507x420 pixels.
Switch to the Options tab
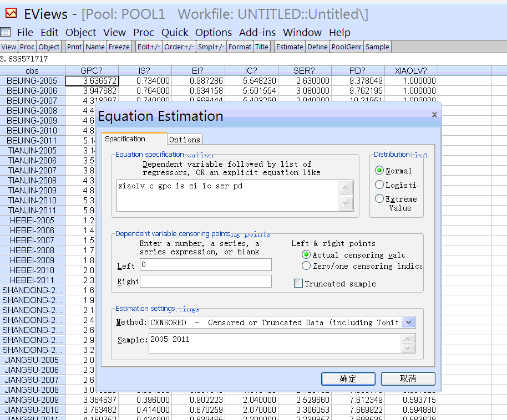[x=185, y=140]
